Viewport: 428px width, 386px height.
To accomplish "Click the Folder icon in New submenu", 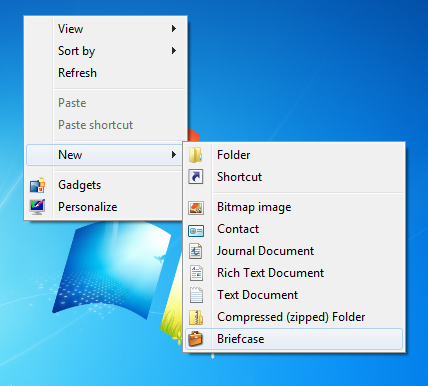I will click(x=195, y=155).
